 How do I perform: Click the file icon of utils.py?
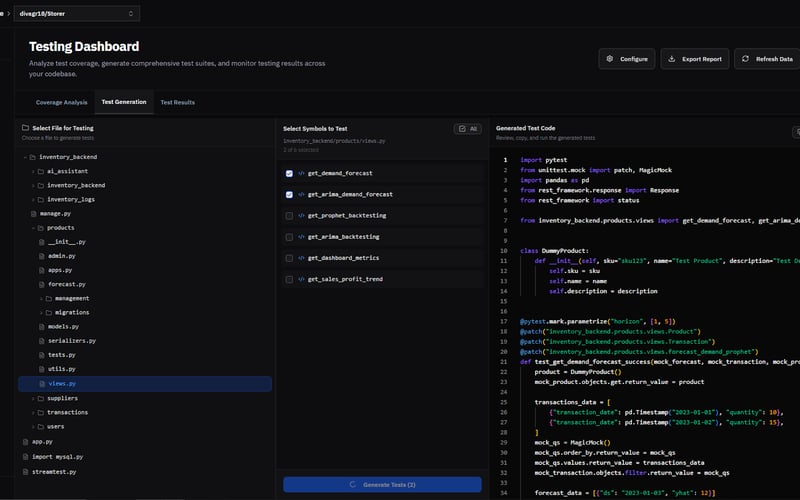click(x=42, y=369)
